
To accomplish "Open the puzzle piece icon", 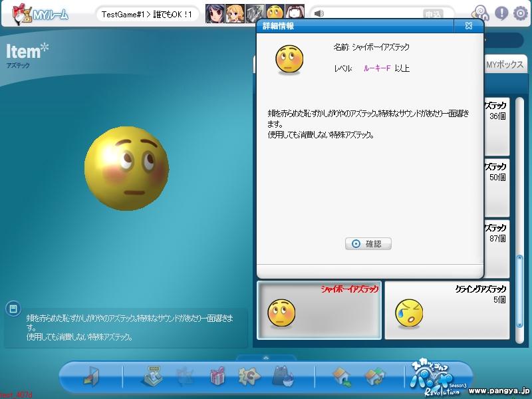I will pyautogui.click(x=249, y=376).
